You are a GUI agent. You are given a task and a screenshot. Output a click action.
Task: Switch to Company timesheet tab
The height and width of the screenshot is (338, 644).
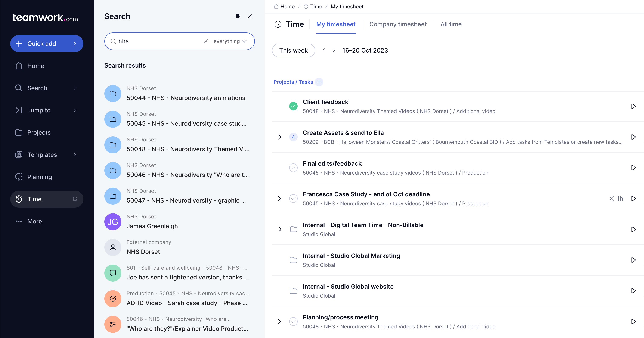(398, 24)
